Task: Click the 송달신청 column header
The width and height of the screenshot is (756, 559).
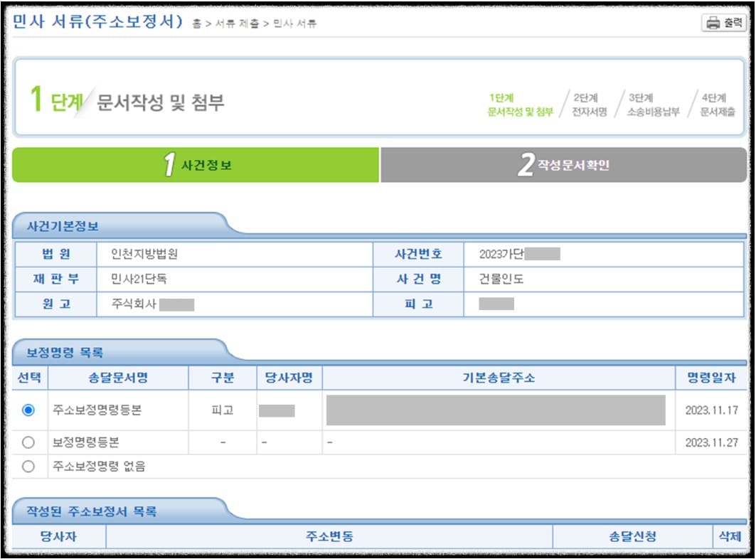Action: pos(632,536)
